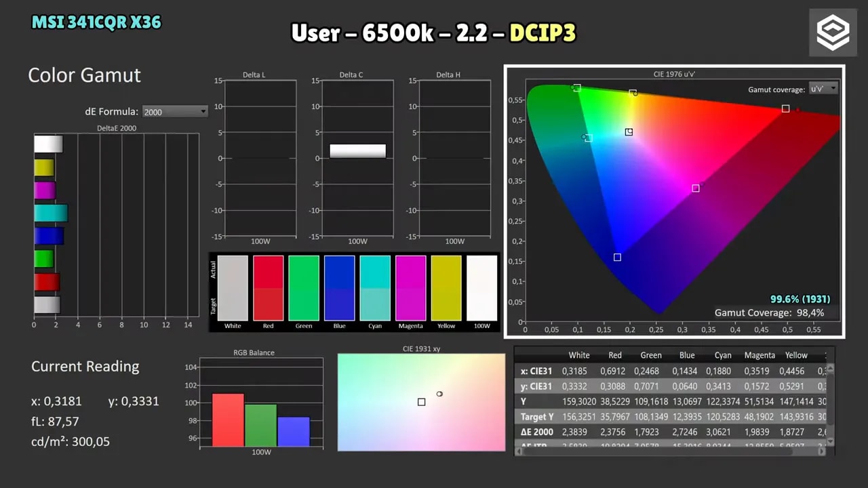
Task: Click the 'y: 0,3331' current reading
Action: pyautogui.click(x=134, y=401)
